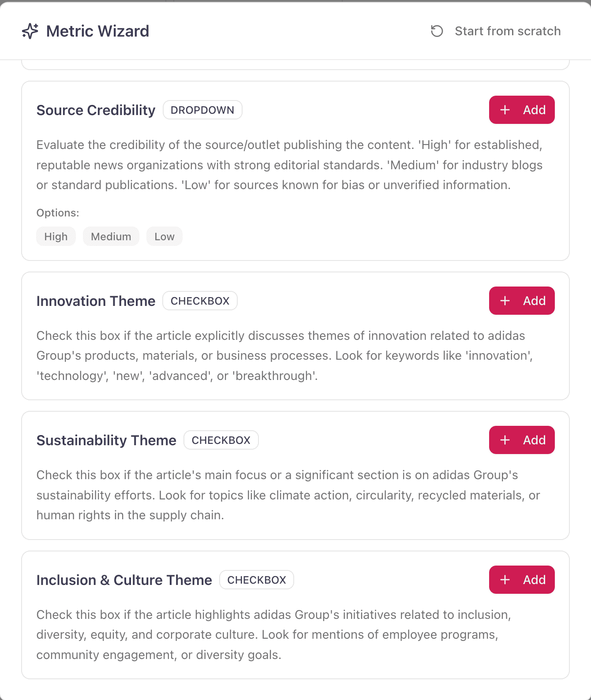The height and width of the screenshot is (700, 591).
Task: Click the plus icon for Sustainability Theme
Action: [505, 440]
